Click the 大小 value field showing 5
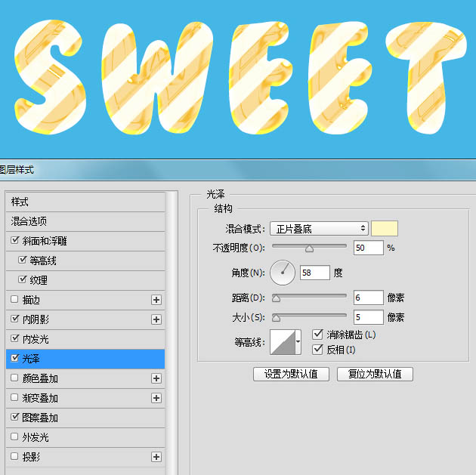Screen dimensions: 476x475 pyautogui.click(x=369, y=317)
